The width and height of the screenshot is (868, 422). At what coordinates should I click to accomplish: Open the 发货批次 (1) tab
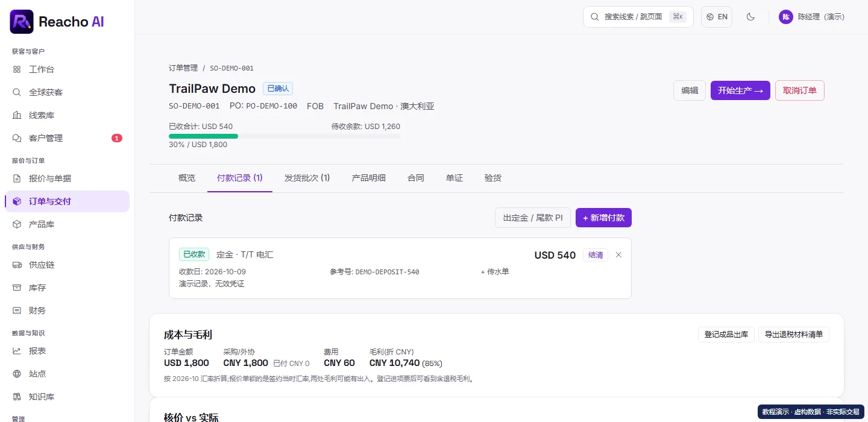point(307,178)
